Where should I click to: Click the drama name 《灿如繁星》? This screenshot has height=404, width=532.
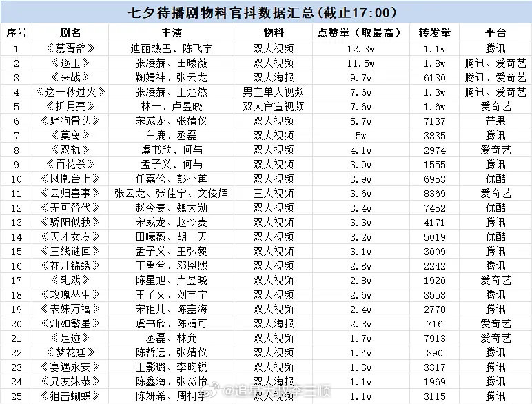(70, 324)
